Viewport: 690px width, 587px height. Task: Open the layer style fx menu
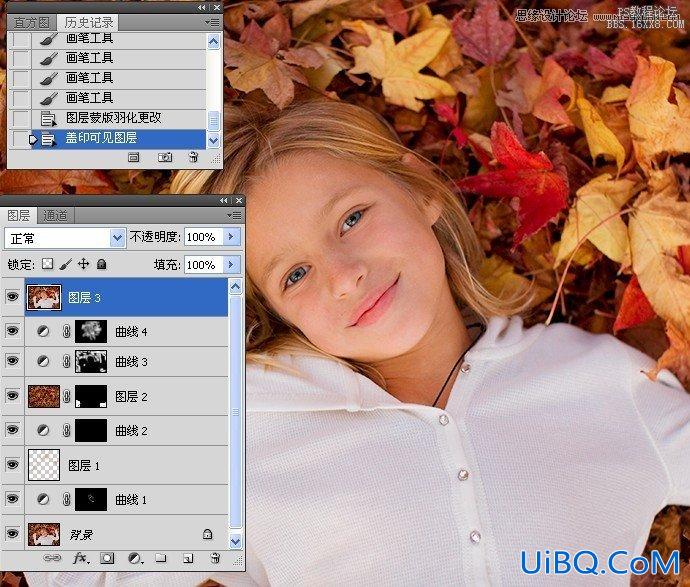tap(81, 558)
